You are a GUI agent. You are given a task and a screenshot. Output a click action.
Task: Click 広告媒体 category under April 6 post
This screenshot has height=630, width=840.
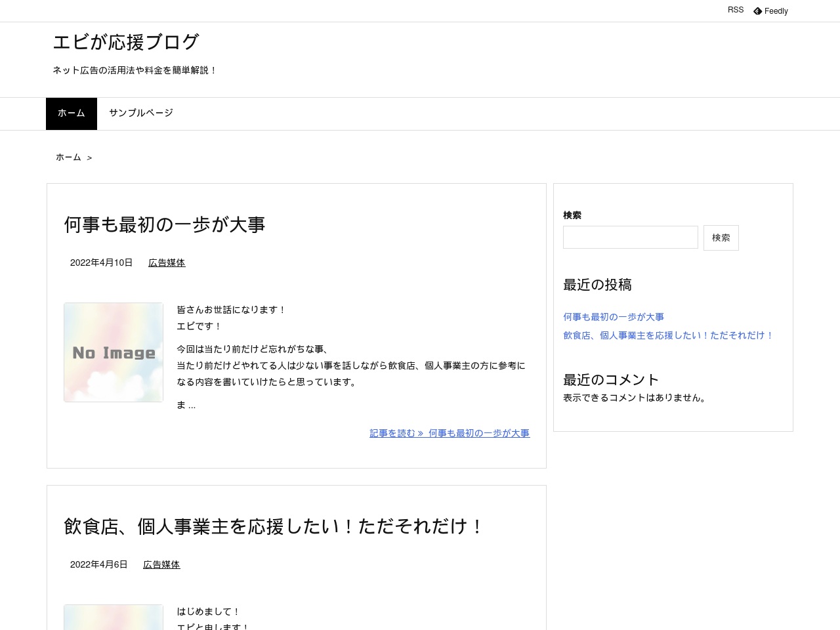(161, 564)
